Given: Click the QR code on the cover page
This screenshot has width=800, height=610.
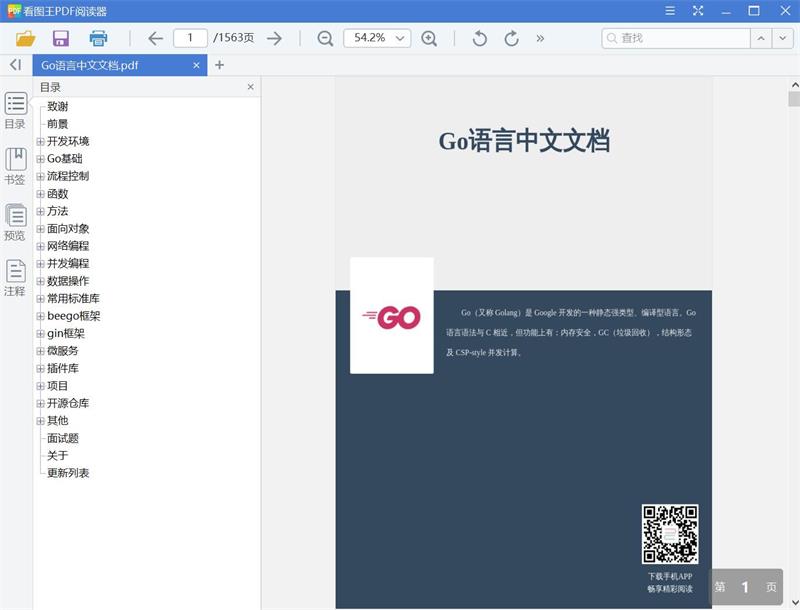Looking at the screenshot, I should (670, 534).
